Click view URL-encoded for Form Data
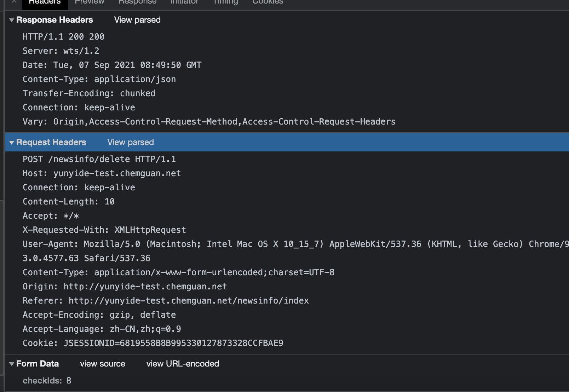The image size is (569, 392). point(183,364)
